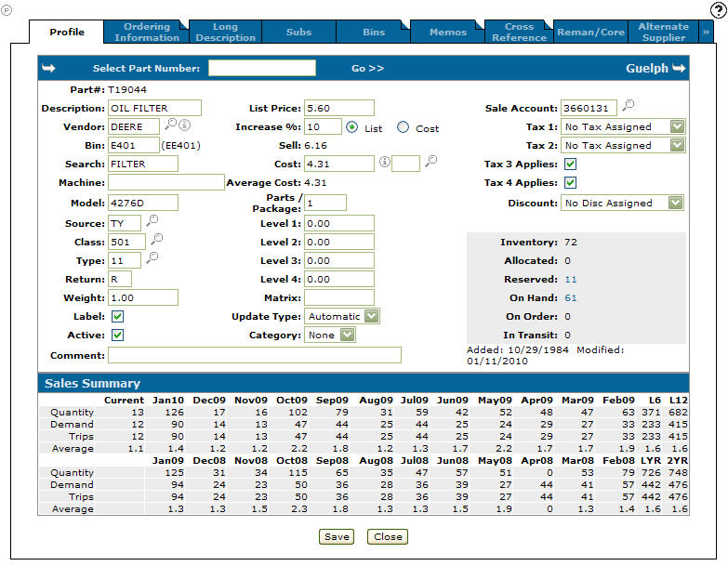This screenshot has width=728, height=566.
Task: Open the Class lookup magnifier icon
Action: [156, 240]
